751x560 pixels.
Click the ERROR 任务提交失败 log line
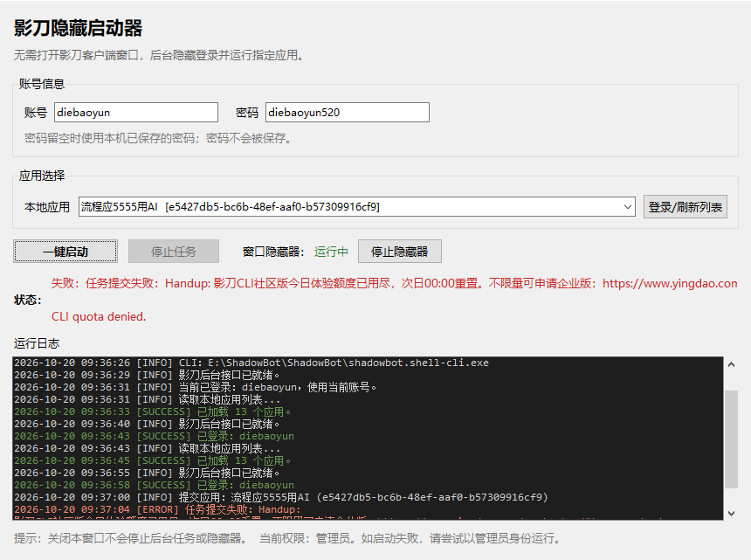157,509
